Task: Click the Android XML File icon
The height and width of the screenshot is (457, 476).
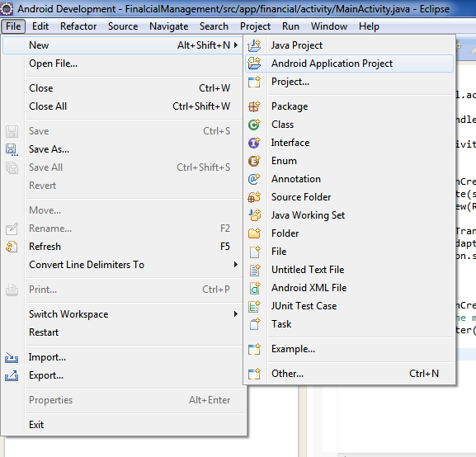Action: pyautogui.click(x=254, y=288)
